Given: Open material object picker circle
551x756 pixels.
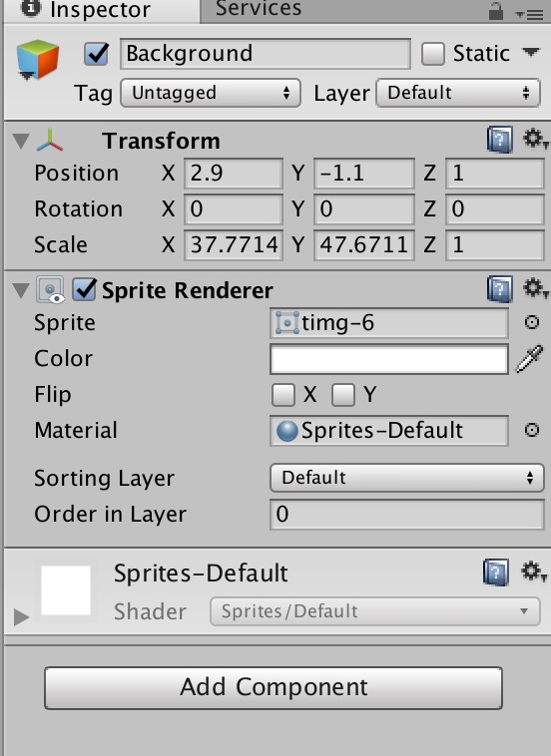Looking at the screenshot, I should [x=532, y=430].
